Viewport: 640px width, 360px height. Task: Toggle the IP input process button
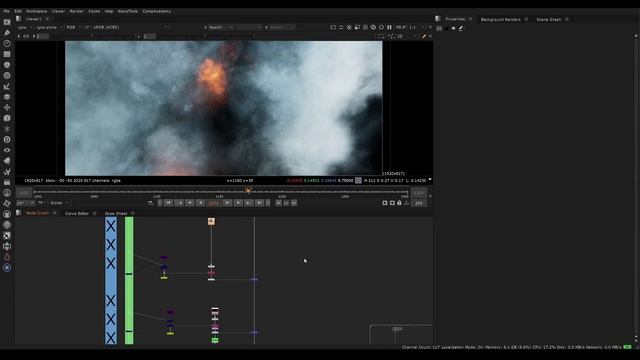[x=87, y=27]
